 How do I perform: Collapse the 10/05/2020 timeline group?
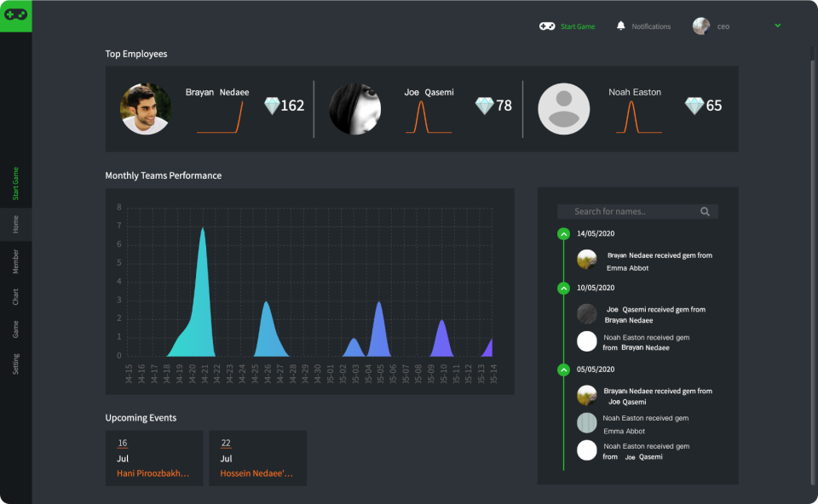pyautogui.click(x=562, y=289)
